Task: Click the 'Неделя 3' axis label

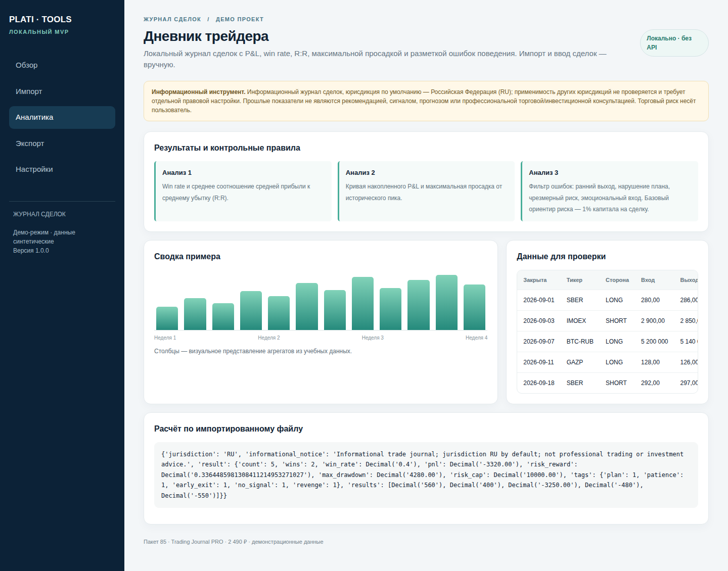Action: point(373,338)
